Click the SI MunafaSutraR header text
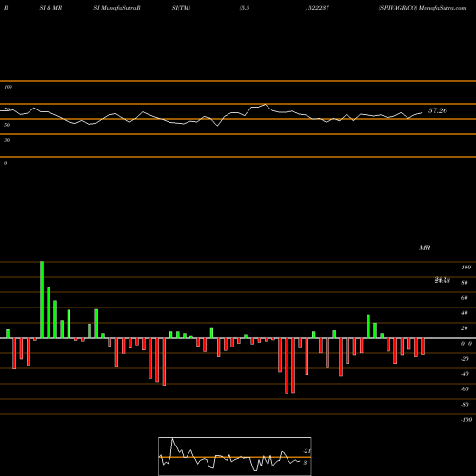The image size is (476, 476). point(117,8)
